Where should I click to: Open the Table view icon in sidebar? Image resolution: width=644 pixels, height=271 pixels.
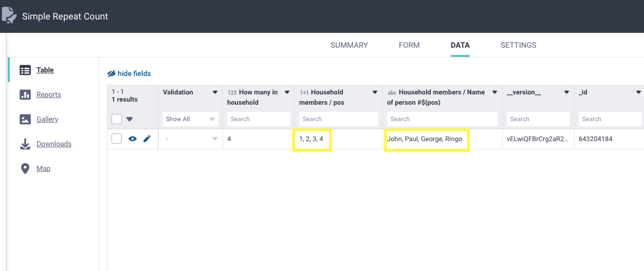coord(25,70)
